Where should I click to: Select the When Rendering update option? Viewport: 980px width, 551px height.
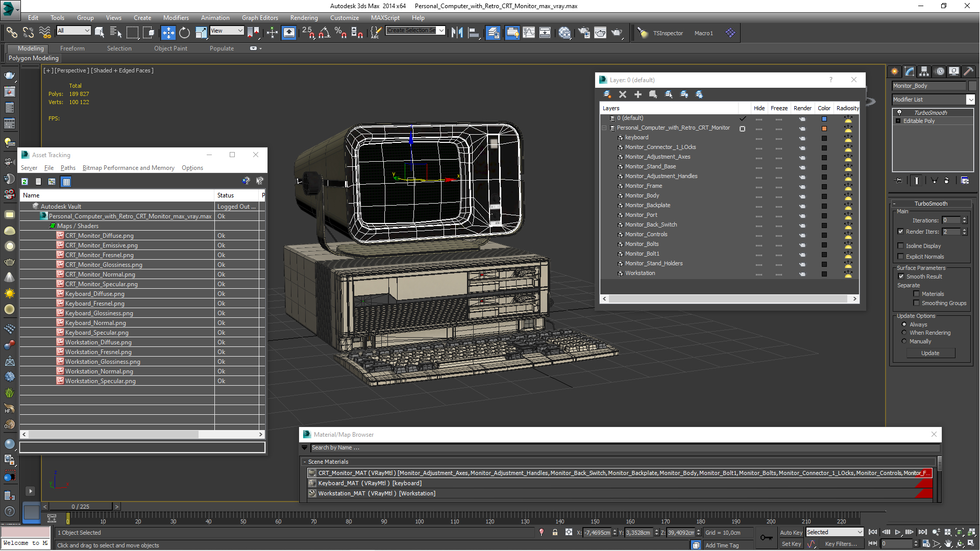pyautogui.click(x=904, y=333)
